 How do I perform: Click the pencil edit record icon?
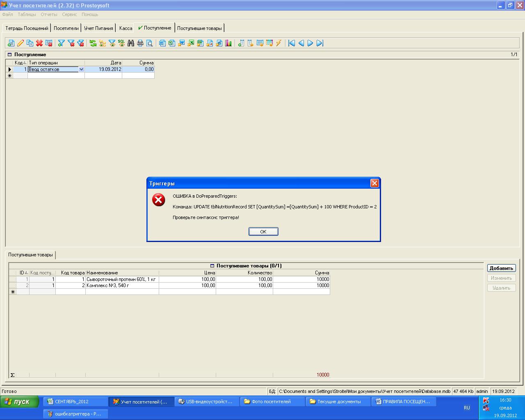click(x=20, y=43)
